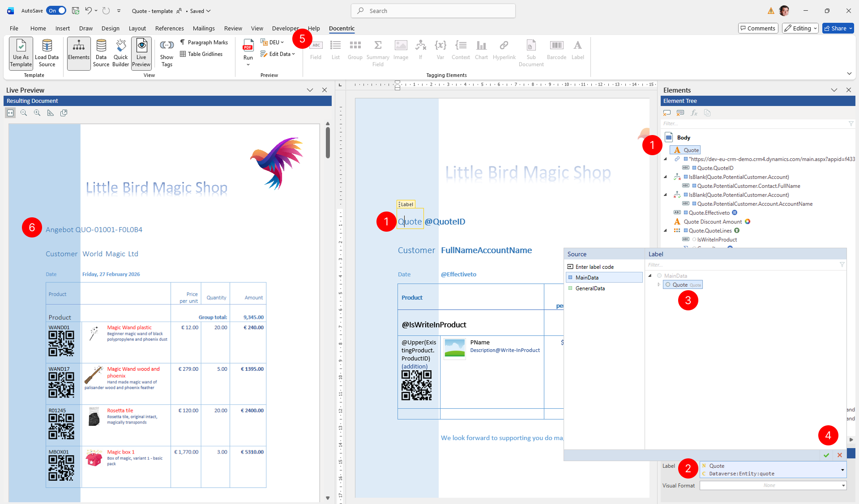Click the Live Preview vertical scrollbar
The image size is (859, 504).
[x=328, y=142]
